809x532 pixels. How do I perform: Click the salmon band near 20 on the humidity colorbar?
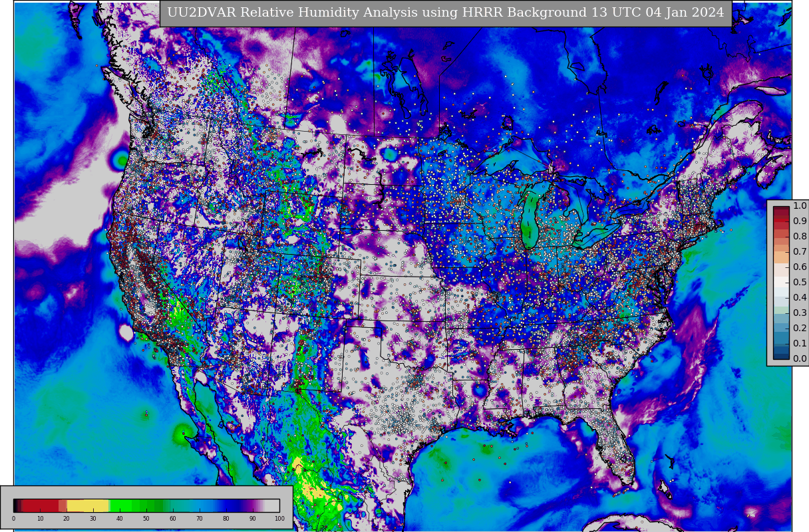pyautogui.click(x=63, y=505)
